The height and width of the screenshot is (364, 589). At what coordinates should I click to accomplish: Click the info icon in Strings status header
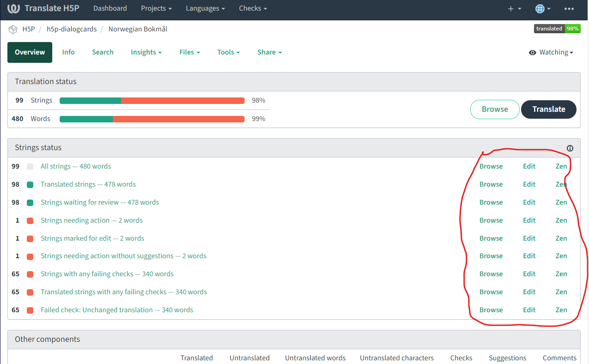pos(570,148)
